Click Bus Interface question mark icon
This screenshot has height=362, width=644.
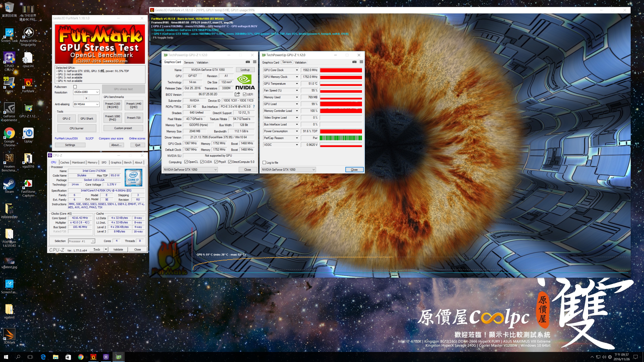pos(254,106)
